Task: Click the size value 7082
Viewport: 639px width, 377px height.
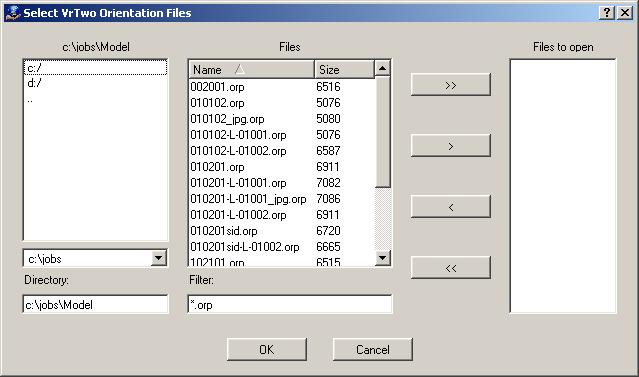Action: [328, 183]
